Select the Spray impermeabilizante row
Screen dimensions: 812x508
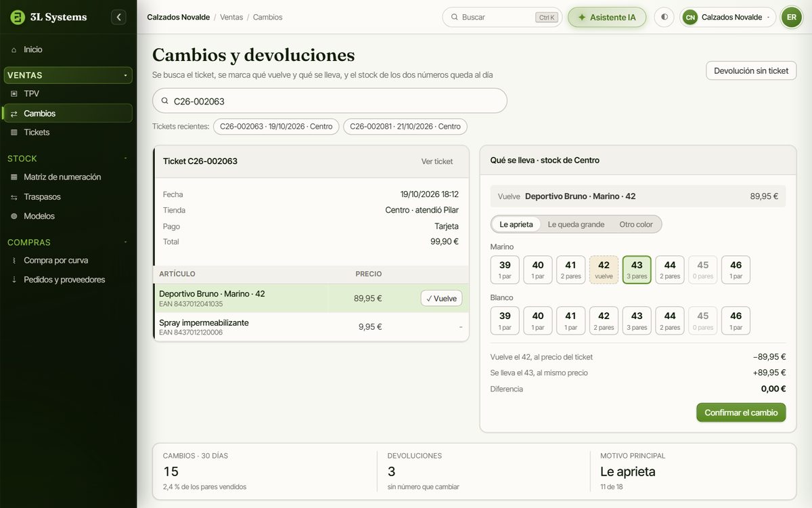click(311, 326)
